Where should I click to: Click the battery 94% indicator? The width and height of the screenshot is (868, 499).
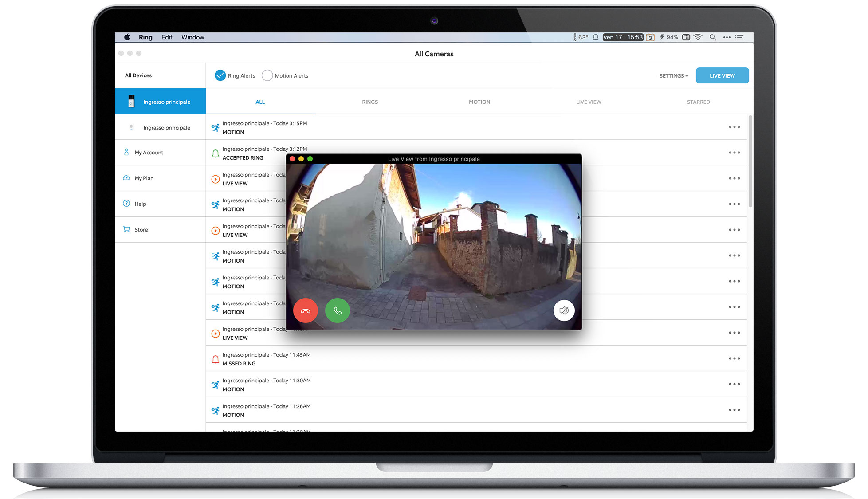[x=669, y=37]
